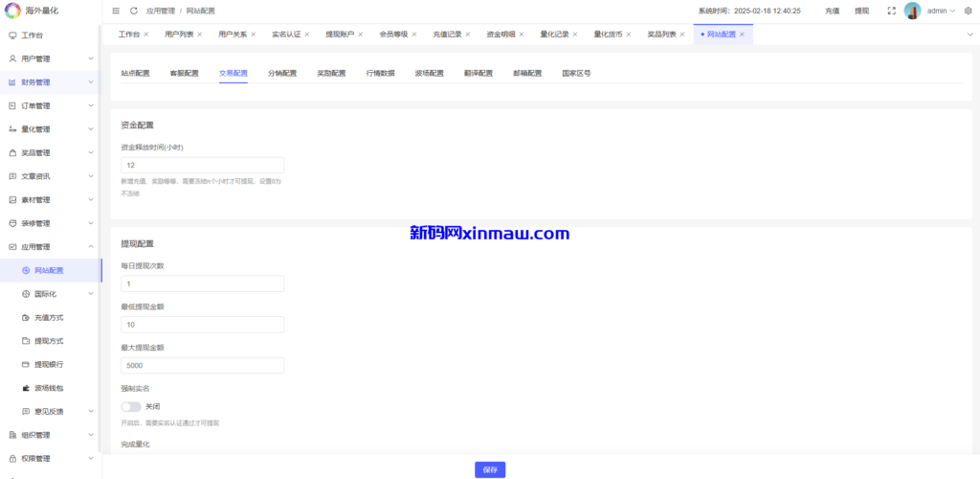Open the 邮箱配置 tab
The width and height of the screenshot is (980, 479).
(x=527, y=73)
